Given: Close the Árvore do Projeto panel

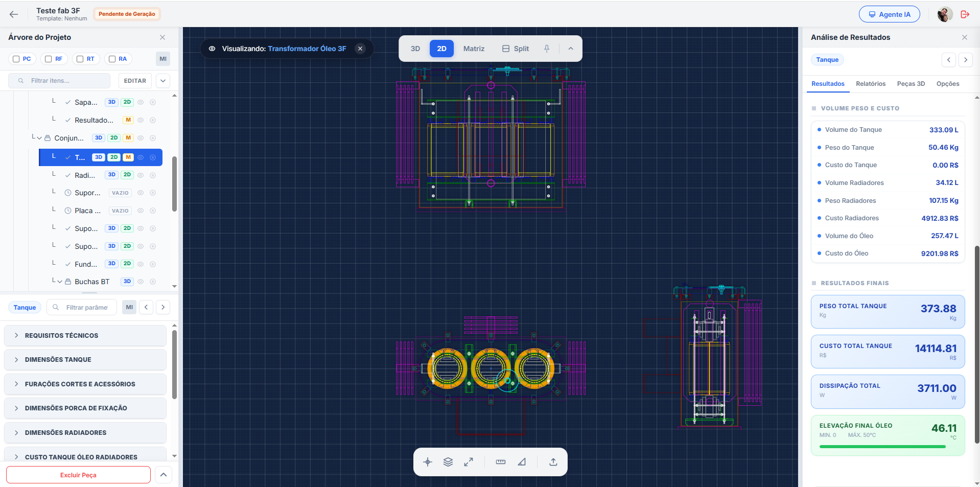Looking at the screenshot, I should point(162,37).
